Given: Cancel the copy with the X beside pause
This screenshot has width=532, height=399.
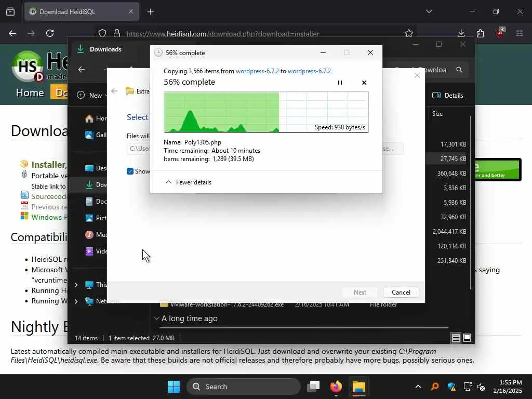Looking at the screenshot, I should (364, 83).
